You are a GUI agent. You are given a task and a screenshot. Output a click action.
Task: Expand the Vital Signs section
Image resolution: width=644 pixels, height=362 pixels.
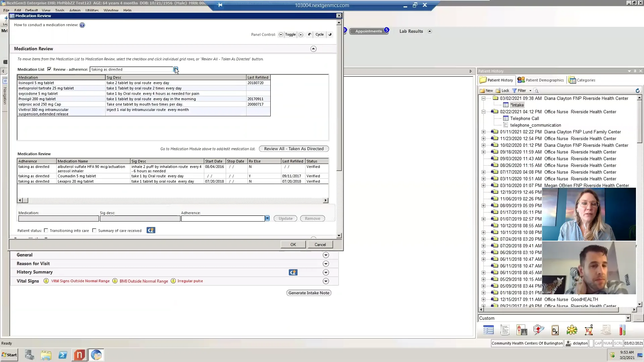pos(326,281)
